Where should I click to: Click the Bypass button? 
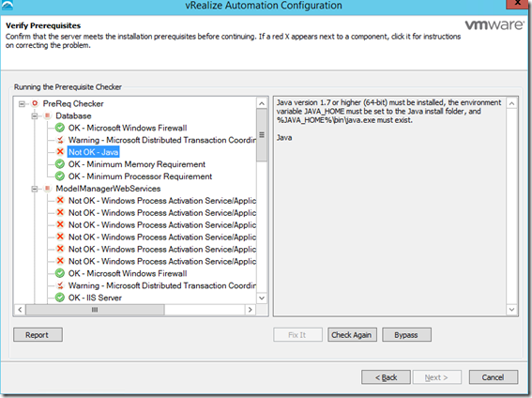[x=406, y=335]
